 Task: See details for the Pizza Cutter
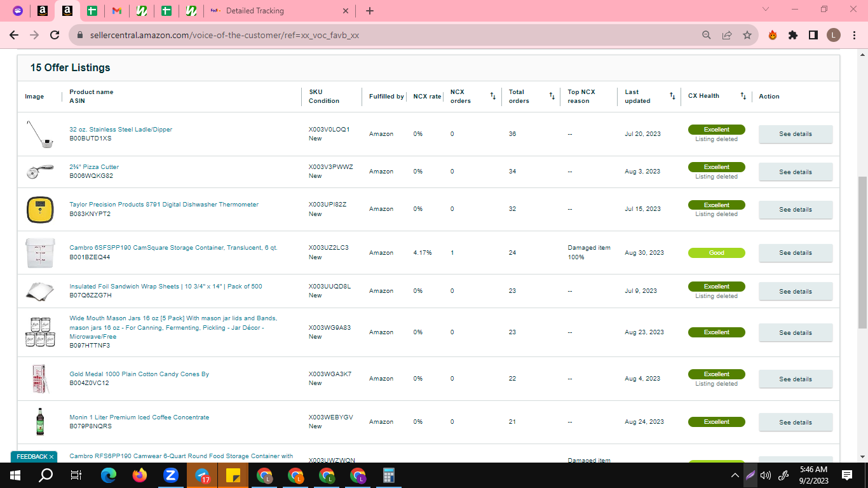796,172
